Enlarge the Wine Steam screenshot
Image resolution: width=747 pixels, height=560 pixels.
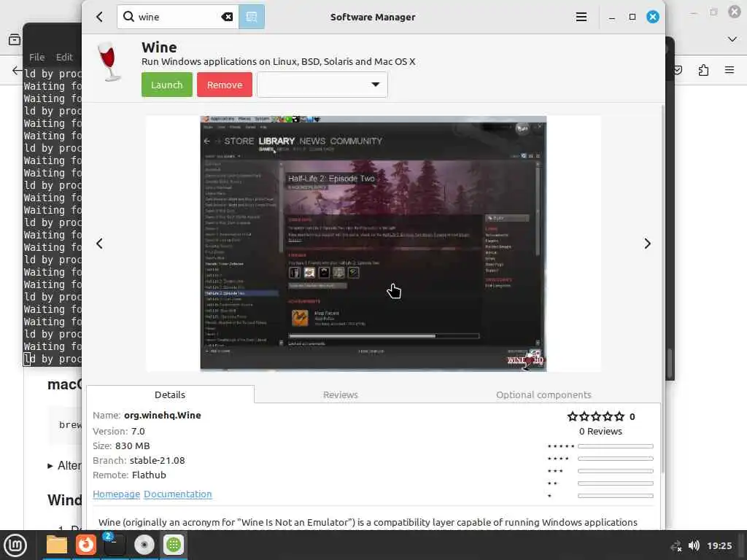coord(373,244)
